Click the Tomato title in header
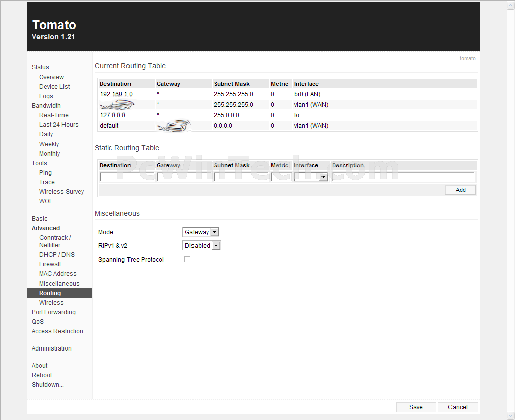 click(x=54, y=25)
